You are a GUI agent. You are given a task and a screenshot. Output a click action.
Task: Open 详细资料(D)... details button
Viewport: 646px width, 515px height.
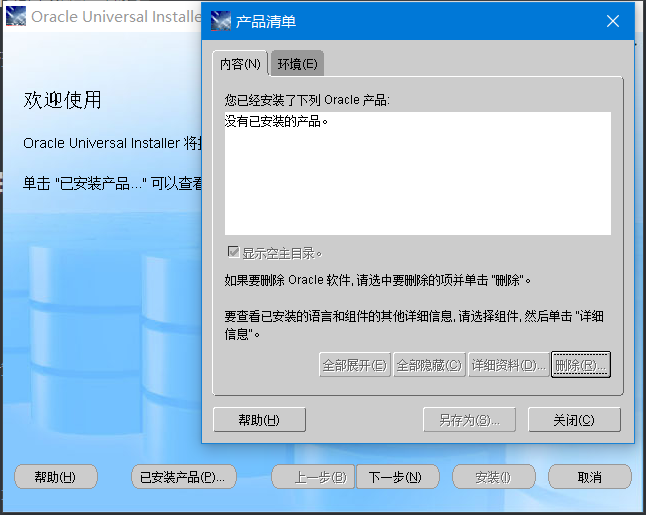pyautogui.click(x=508, y=365)
